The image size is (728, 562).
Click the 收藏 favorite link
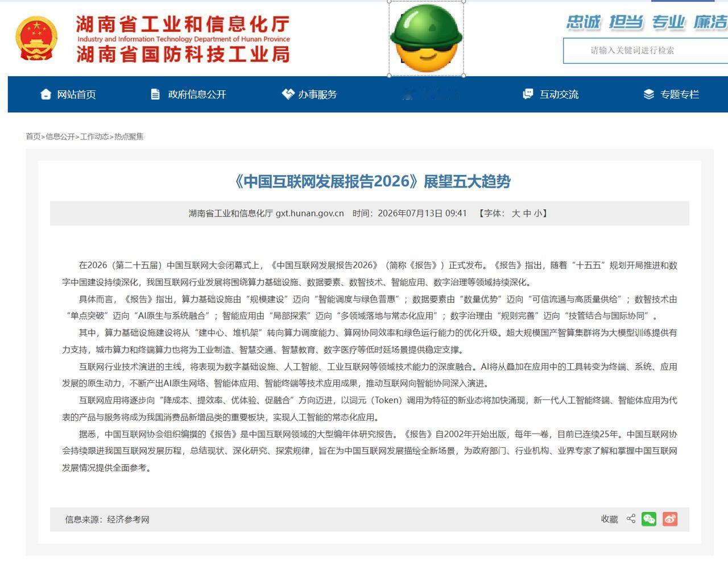[x=609, y=519]
